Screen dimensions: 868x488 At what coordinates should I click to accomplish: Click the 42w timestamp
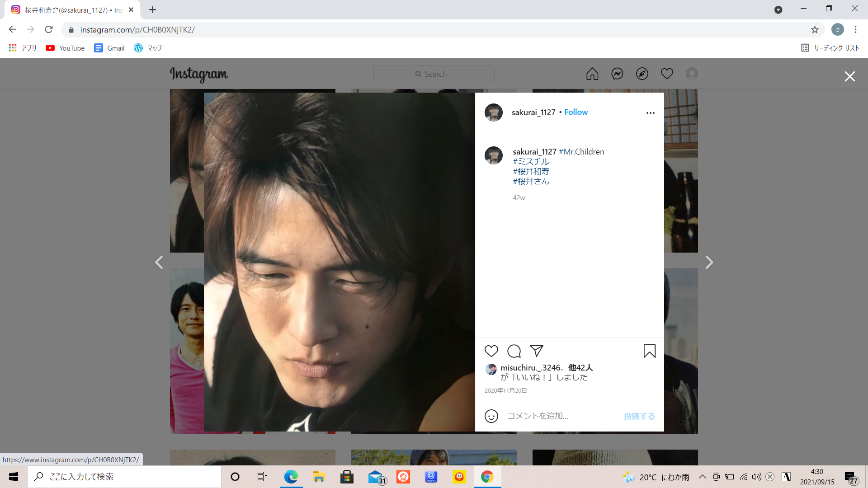coord(519,198)
